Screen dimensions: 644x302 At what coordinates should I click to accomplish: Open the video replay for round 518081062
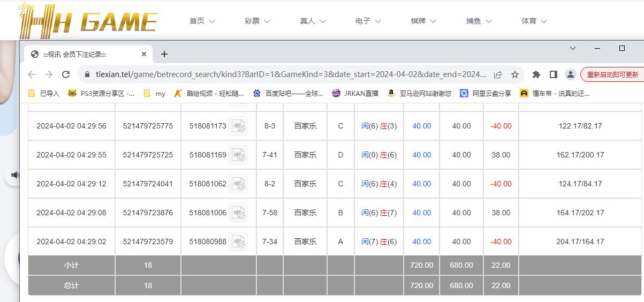[238, 184]
